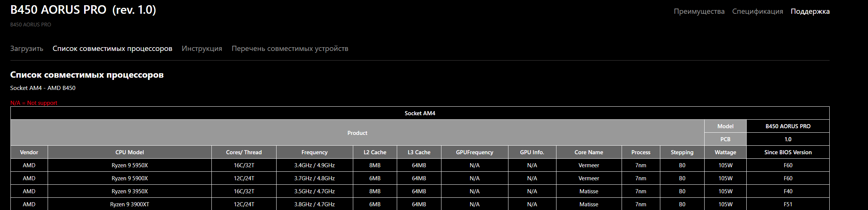
Task: Click the Список совместимых процессоров heading
Action: point(87,75)
